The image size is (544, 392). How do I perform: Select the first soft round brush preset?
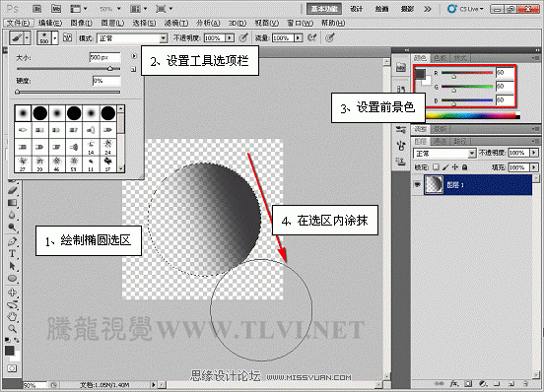coord(24,113)
